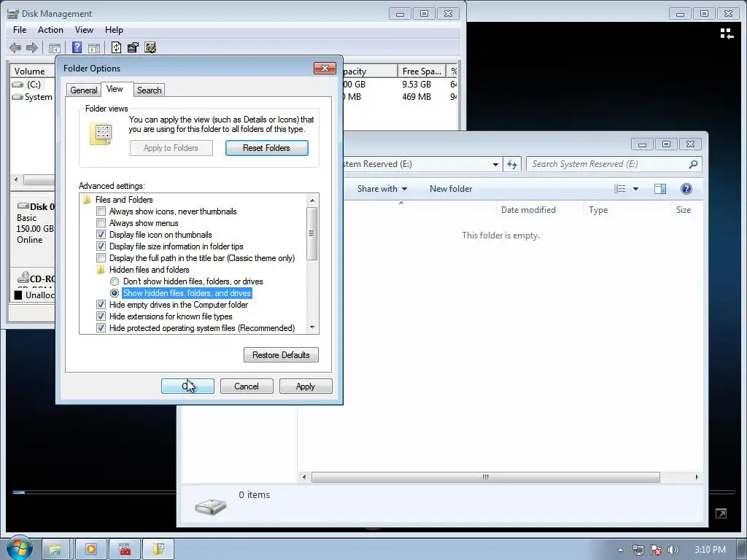Select Show hidden files, folders, and drives

(115, 293)
